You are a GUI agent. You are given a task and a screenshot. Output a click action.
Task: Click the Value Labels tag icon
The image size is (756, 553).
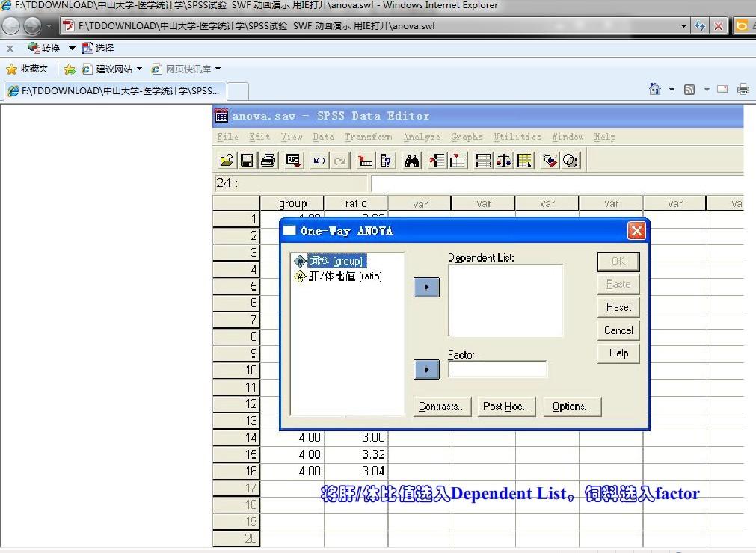point(550,161)
